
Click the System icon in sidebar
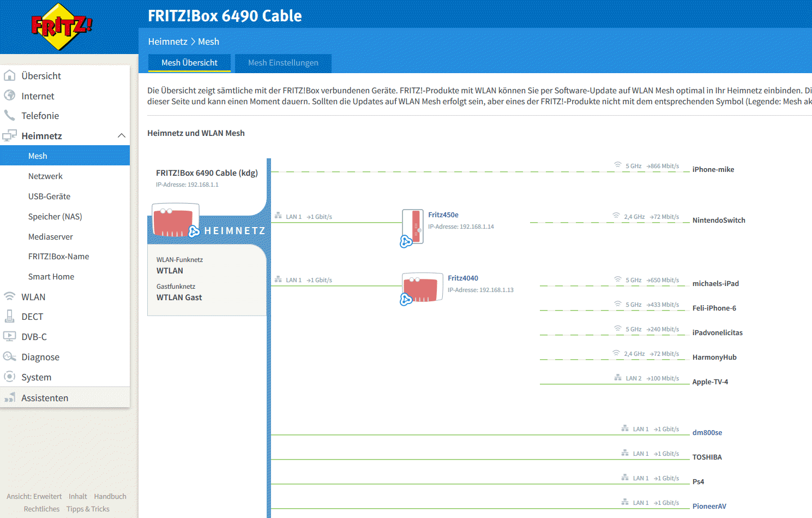[x=9, y=377]
